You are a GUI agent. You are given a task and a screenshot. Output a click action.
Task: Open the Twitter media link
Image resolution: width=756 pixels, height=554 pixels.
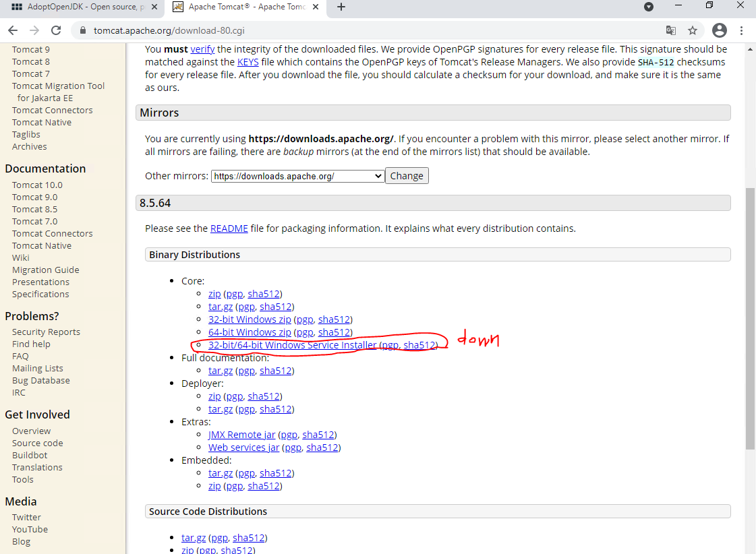point(26,517)
